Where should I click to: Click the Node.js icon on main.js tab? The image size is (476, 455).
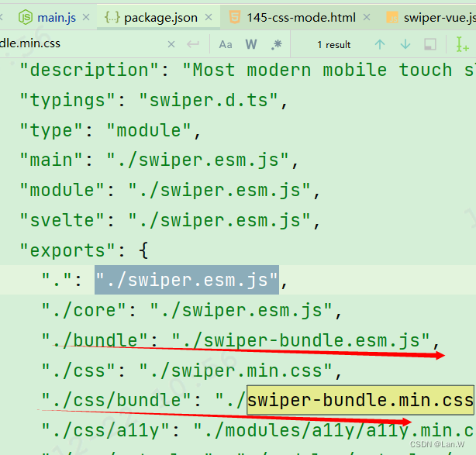[26, 17]
